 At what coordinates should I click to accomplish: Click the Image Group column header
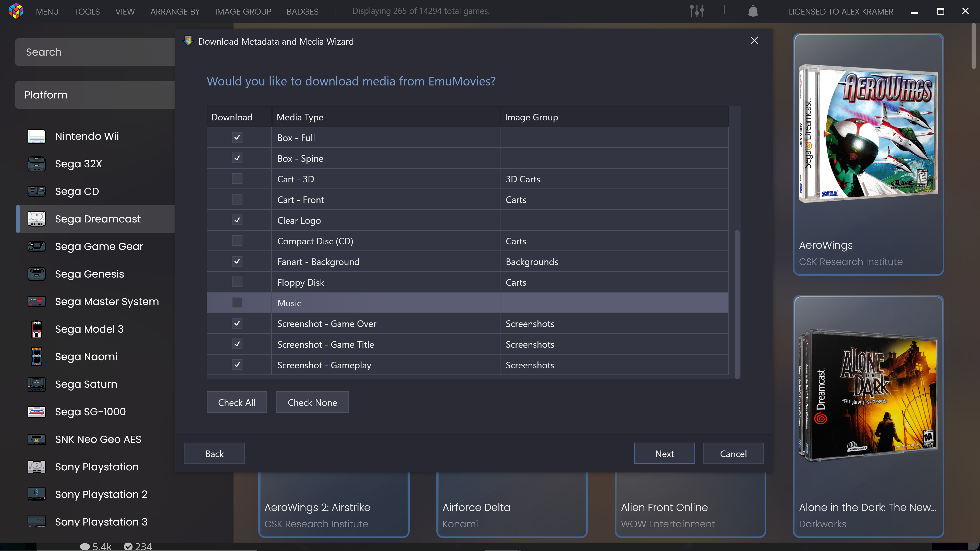614,117
